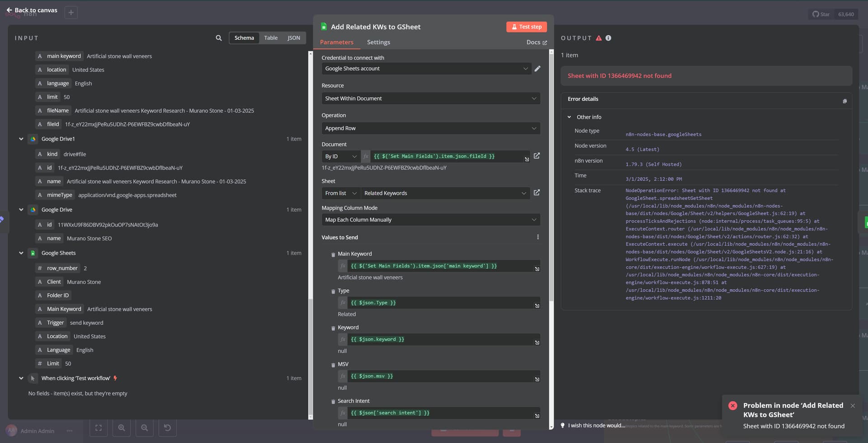Open the node Docs link
Image resolution: width=868 pixels, height=443 pixels.
point(536,42)
